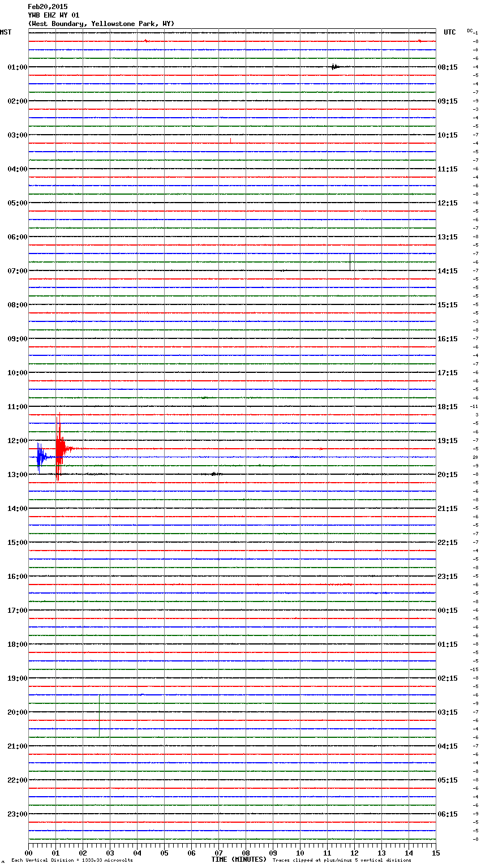Select the 08:00 MST time label

click(17, 305)
